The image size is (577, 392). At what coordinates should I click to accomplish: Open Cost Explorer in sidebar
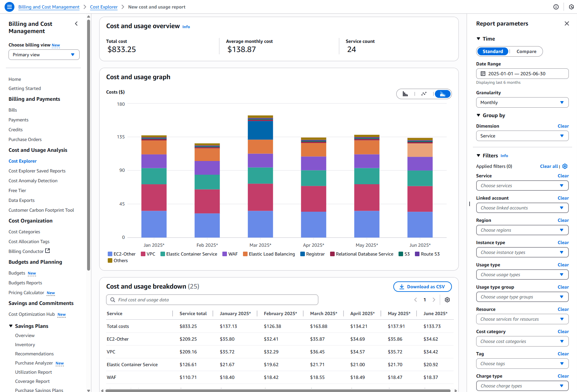click(23, 161)
